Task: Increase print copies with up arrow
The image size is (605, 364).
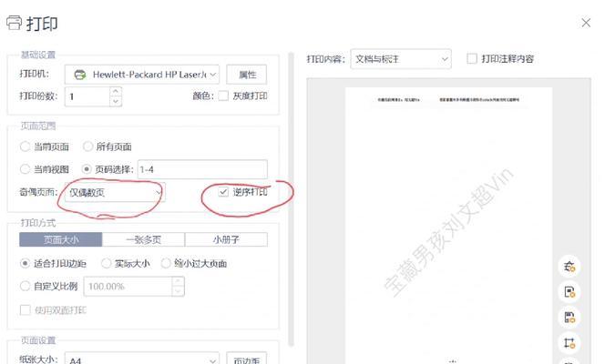Action: [x=116, y=91]
